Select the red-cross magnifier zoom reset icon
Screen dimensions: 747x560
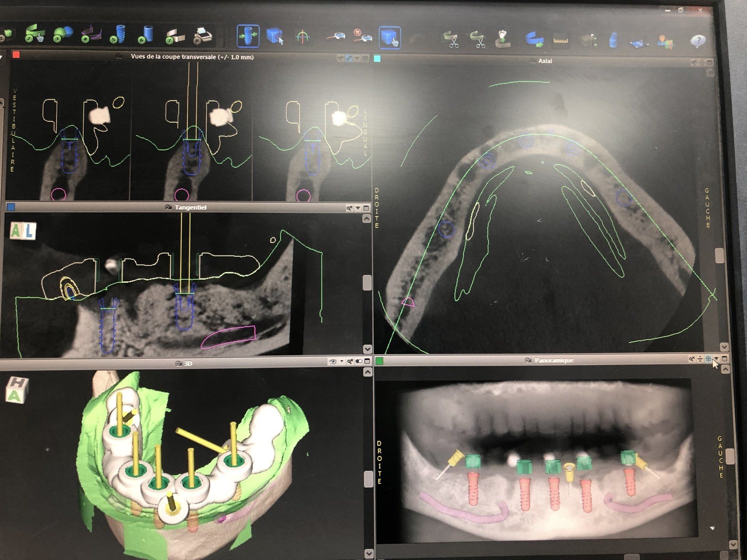pyautogui.click(x=362, y=36)
